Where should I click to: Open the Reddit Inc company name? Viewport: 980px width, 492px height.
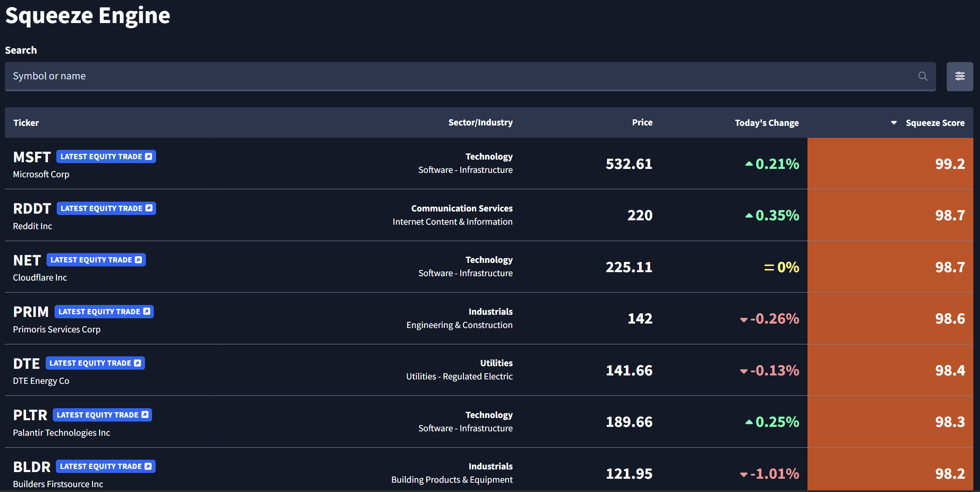(x=32, y=226)
